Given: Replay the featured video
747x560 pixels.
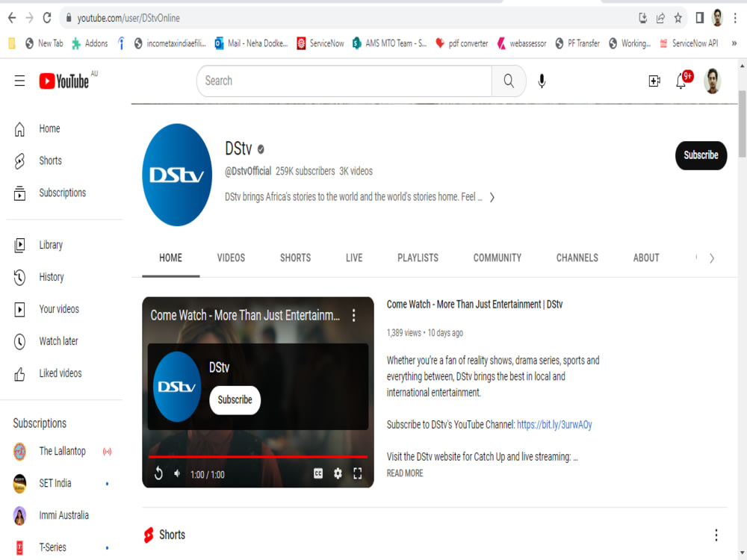Looking at the screenshot, I should (158, 473).
